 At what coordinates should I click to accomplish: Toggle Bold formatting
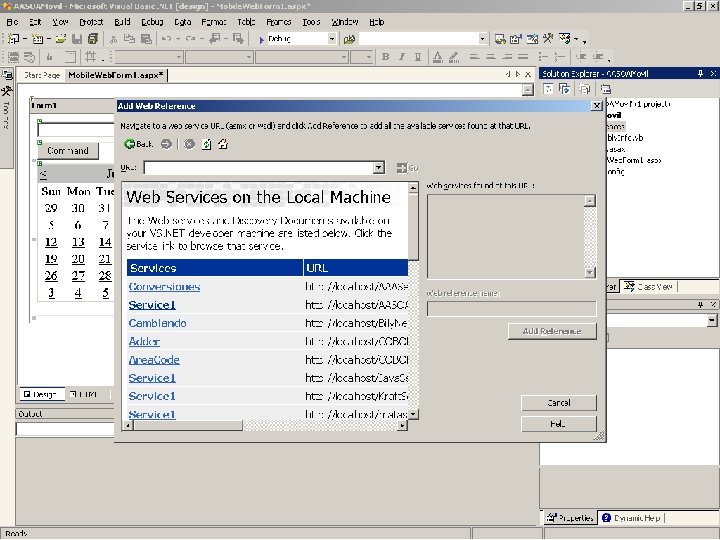tap(385, 56)
